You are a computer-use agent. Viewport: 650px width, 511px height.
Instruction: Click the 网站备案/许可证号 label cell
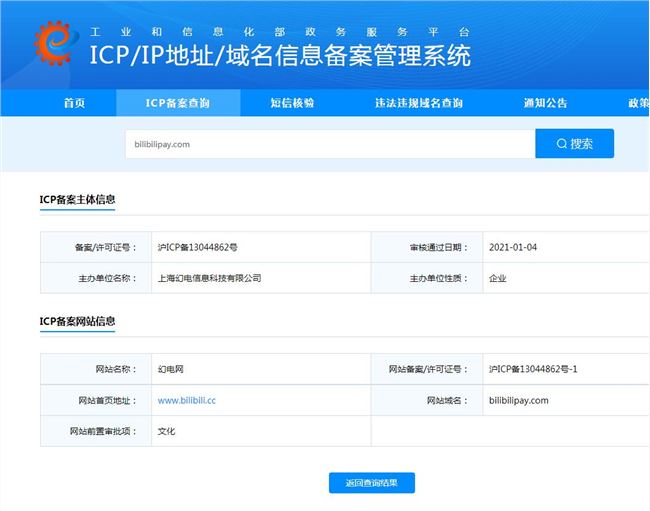coord(427,369)
